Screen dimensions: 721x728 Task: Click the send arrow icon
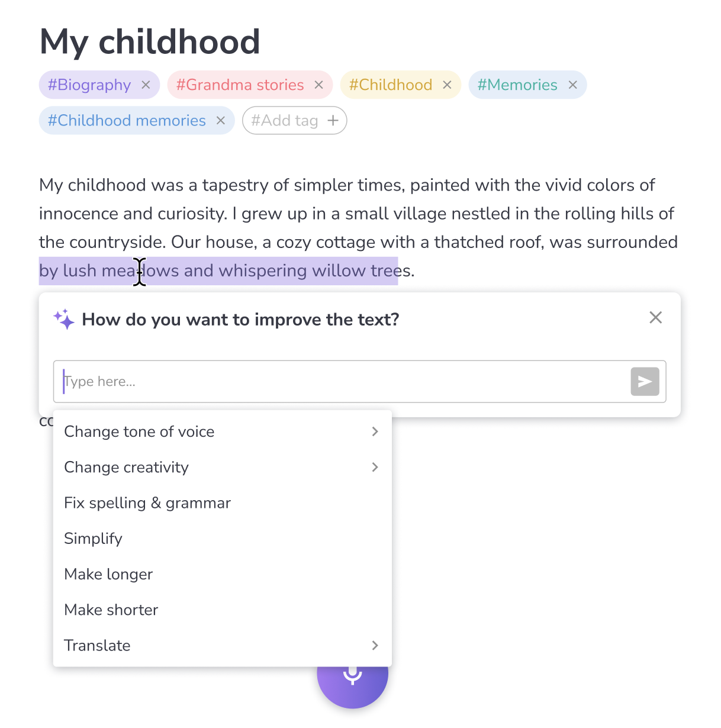(645, 382)
